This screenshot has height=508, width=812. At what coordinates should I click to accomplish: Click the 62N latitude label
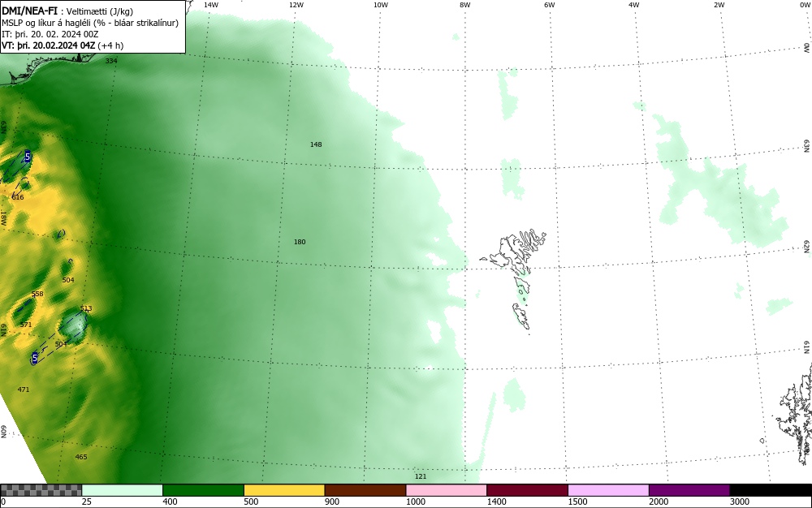807,246
